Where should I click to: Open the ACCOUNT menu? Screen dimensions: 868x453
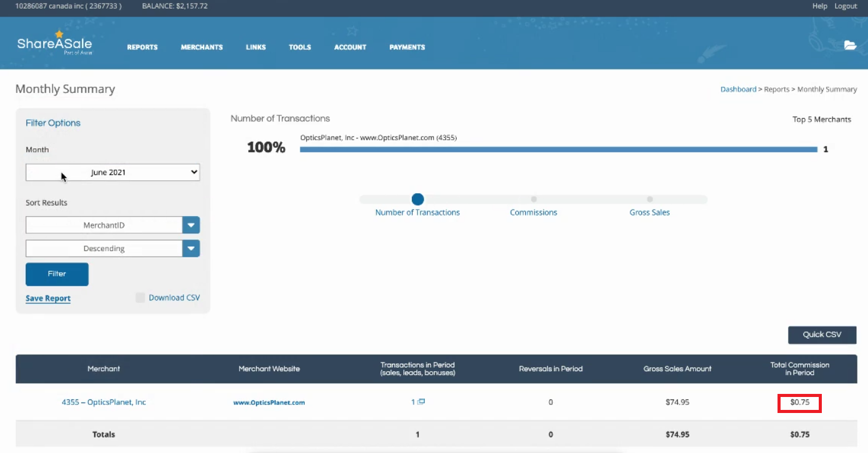[x=350, y=47]
